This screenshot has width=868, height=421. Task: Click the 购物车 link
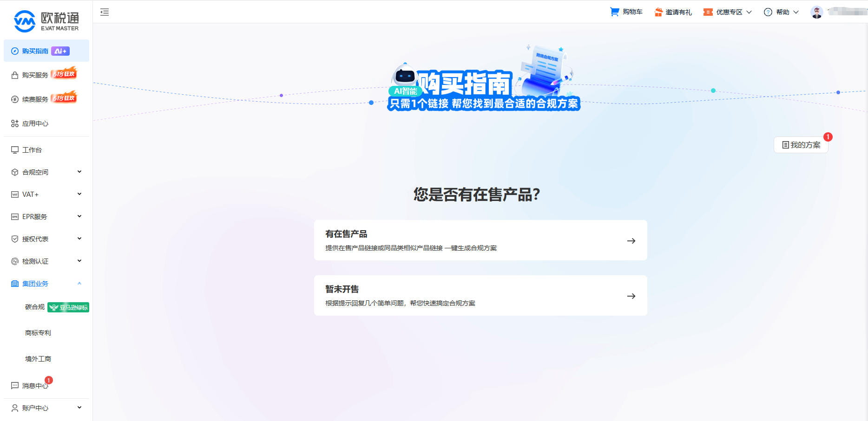pos(632,12)
